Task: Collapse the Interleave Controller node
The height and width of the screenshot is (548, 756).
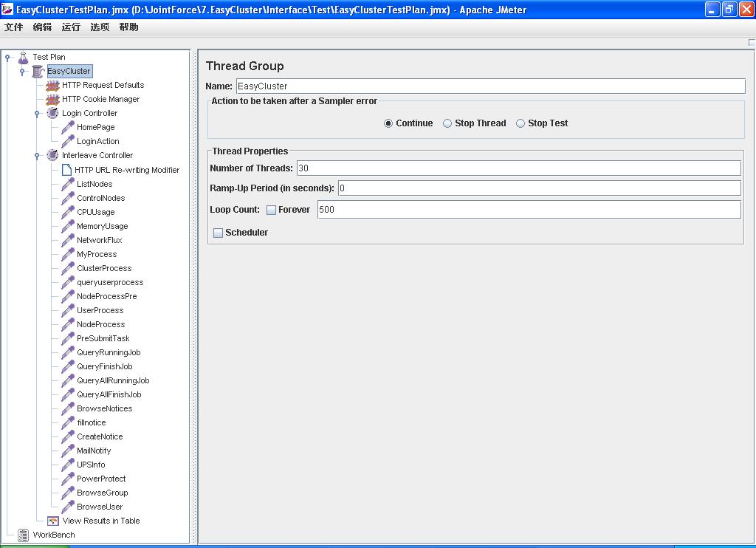Action: [x=37, y=156]
